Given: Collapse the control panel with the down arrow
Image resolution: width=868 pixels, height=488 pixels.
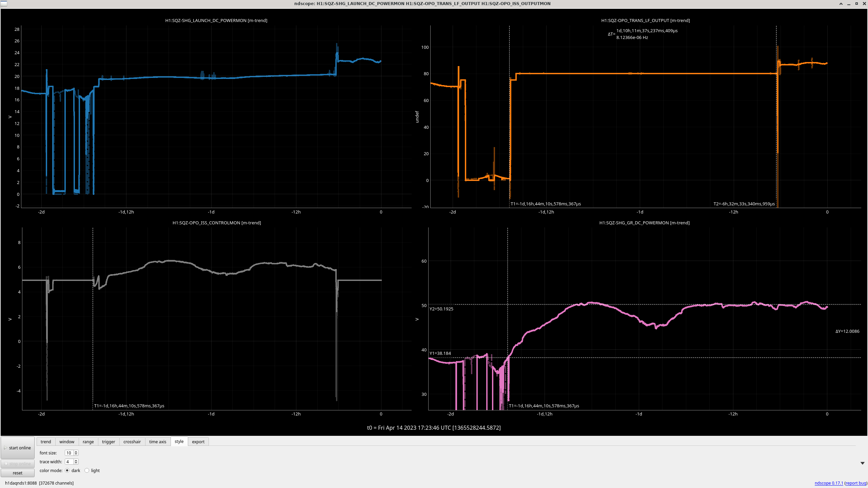Looking at the screenshot, I should 862,463.
